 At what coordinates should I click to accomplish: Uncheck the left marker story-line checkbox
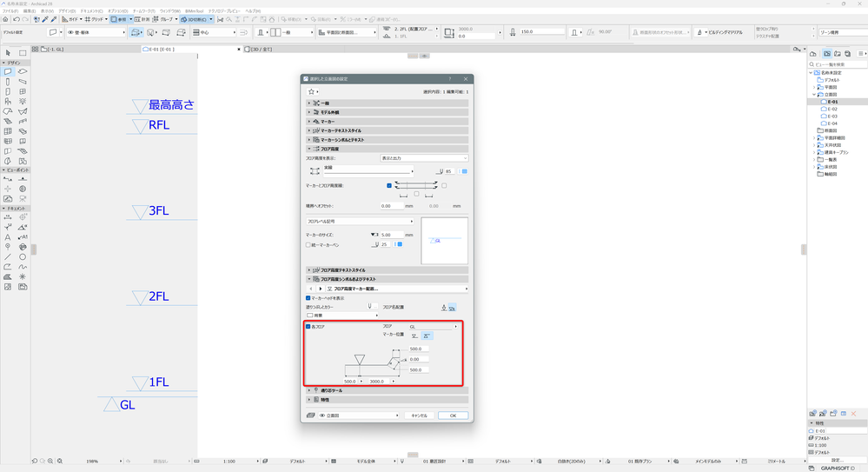(389, 186)
